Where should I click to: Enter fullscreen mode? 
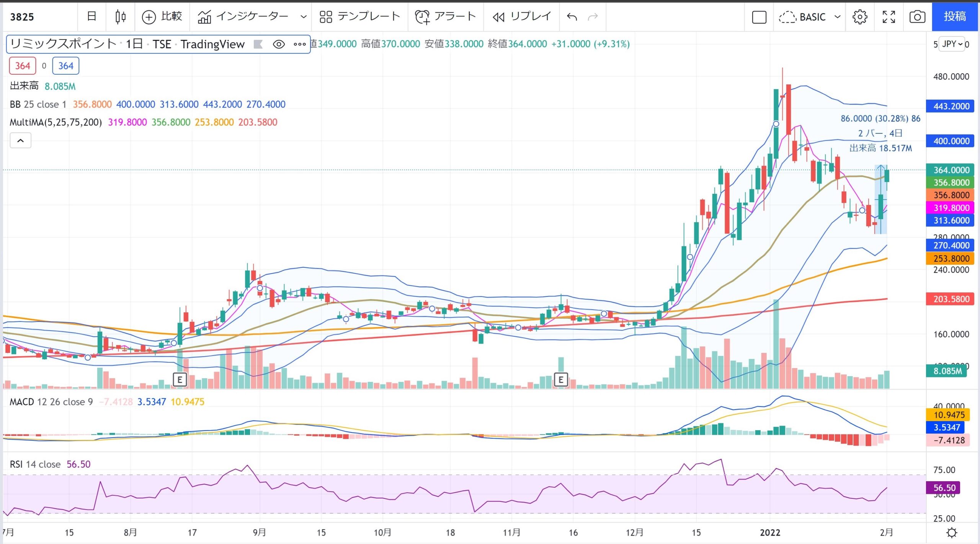(x=889, y=17)
